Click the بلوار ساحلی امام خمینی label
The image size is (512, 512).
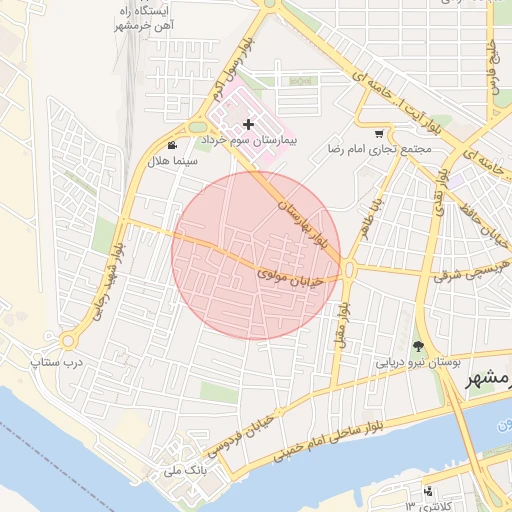pos(328,441)
